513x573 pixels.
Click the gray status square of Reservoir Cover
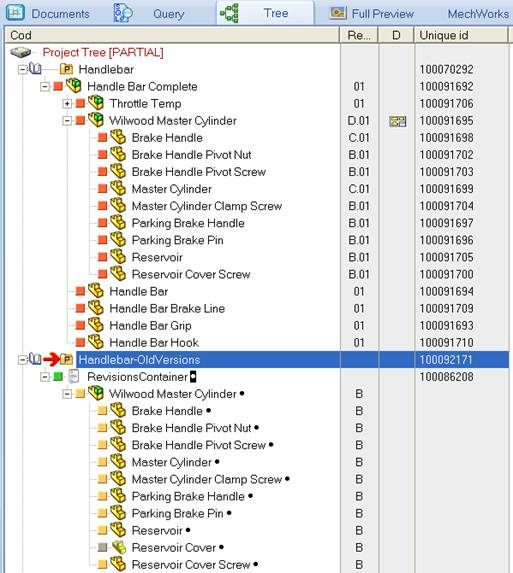point(103,547)
